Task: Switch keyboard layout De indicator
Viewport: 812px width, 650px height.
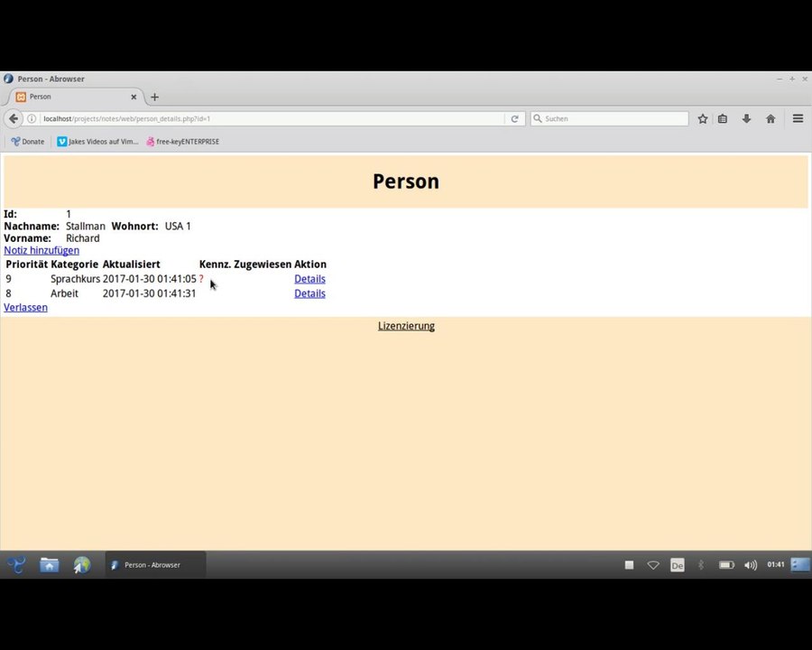Action: (x=678, y=565)
